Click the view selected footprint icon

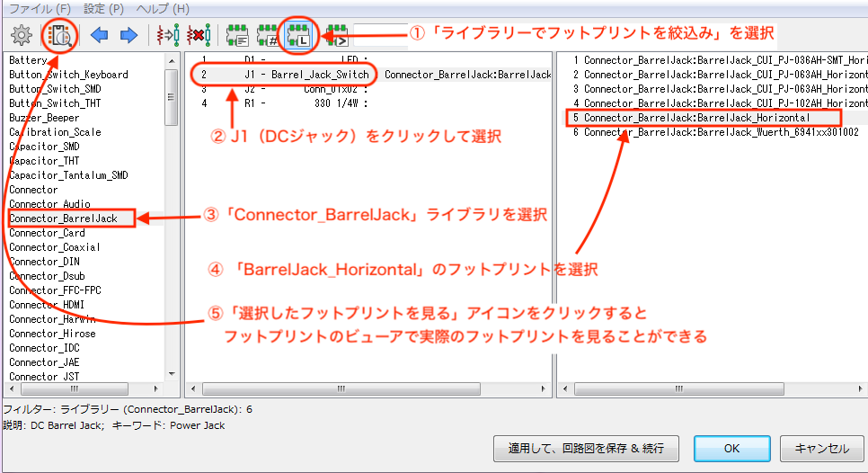click(x=60, y=36)
